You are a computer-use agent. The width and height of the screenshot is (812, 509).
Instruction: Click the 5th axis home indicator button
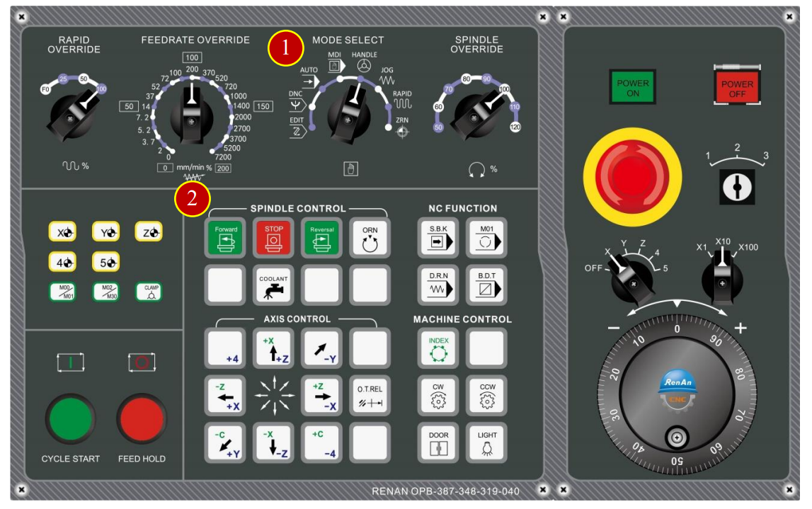click(x=106, y=262)
